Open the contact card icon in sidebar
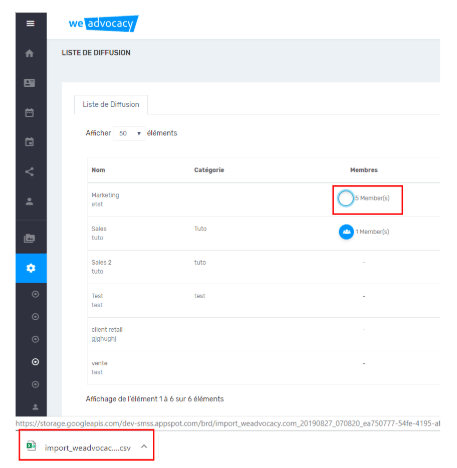Viewport: 457px width, 468px height. pos(29,83)
